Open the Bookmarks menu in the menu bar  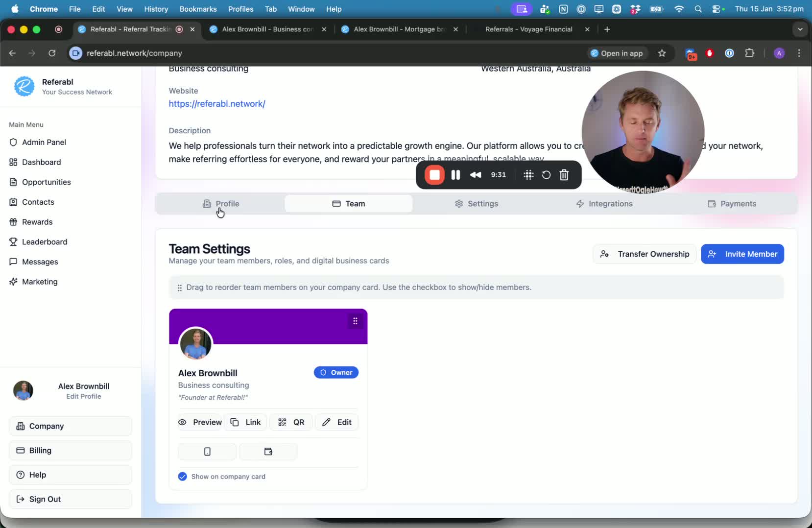198,9
